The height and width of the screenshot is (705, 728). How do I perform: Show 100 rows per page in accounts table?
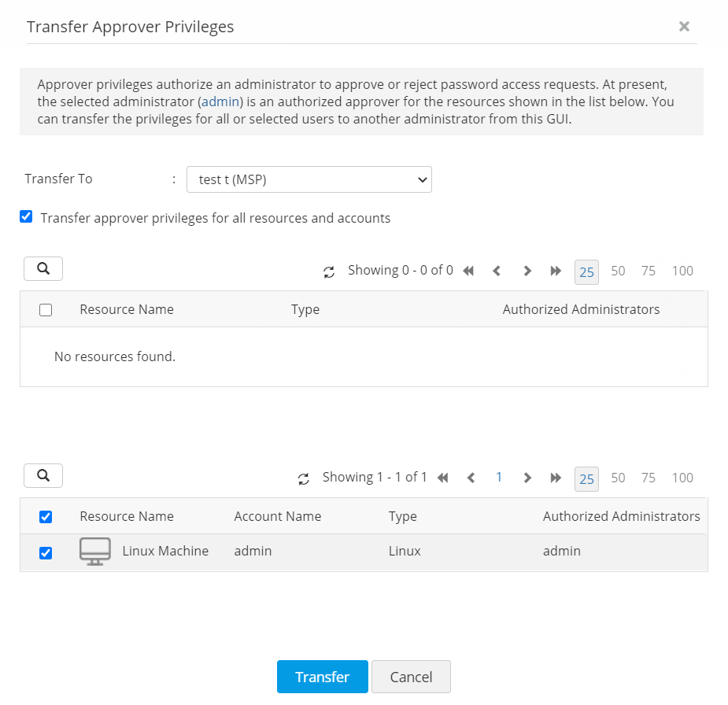coord(682,478)
